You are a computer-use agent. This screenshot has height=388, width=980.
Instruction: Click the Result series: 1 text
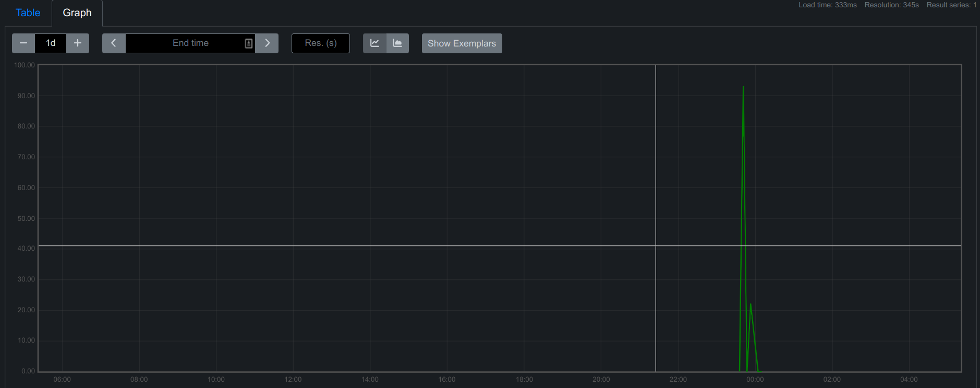[952, 5]
